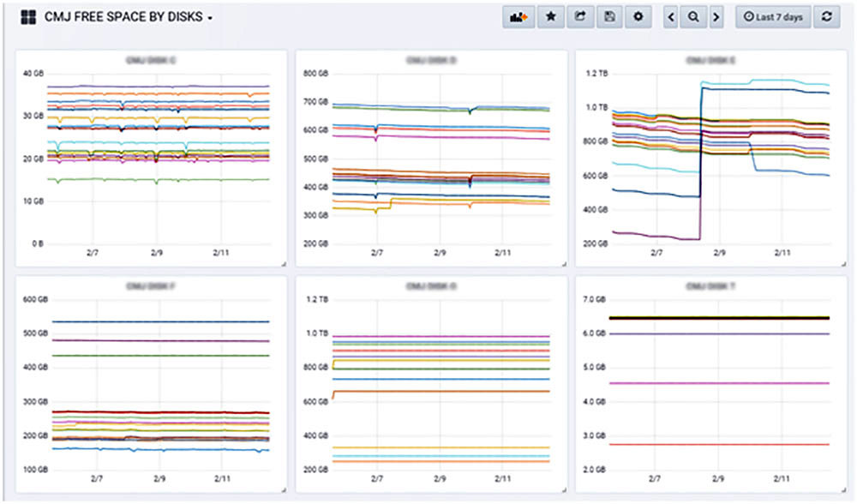
Task: Click the bottom-left panel title
Action: click(x=151, y=286)
